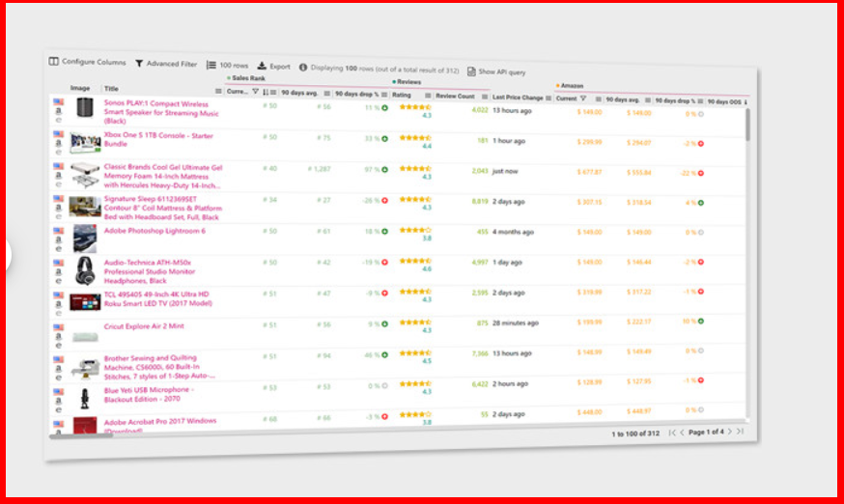
Task: Click the green drop indicator in the Sonos row
Action: pos(385,108)
